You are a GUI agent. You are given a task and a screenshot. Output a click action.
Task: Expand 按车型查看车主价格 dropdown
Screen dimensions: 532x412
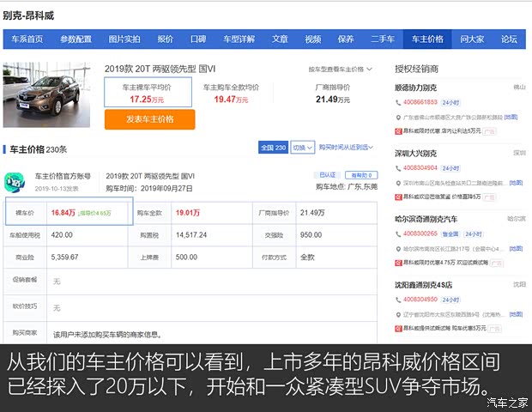pos(341,70)
